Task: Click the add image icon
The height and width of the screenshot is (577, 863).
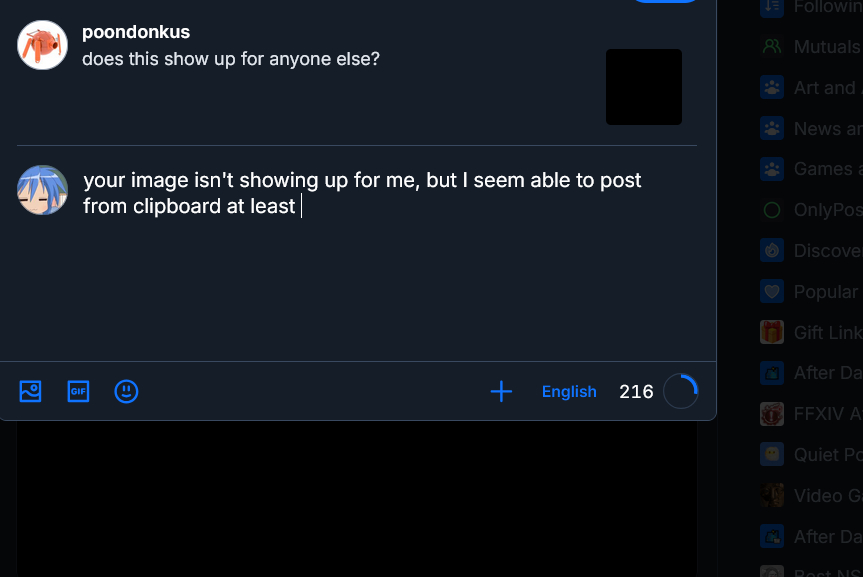Action: pyautogui.click(x=30, y=391)
